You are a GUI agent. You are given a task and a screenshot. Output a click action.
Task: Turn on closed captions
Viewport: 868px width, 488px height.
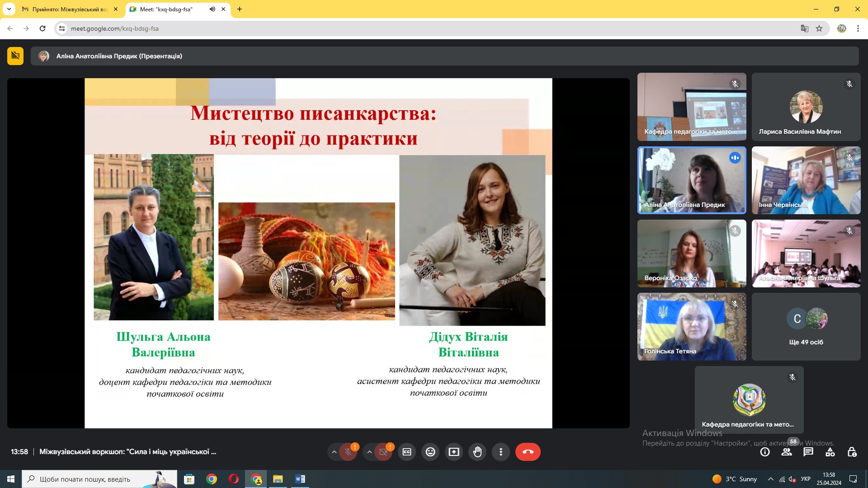(x=407, y=452)
